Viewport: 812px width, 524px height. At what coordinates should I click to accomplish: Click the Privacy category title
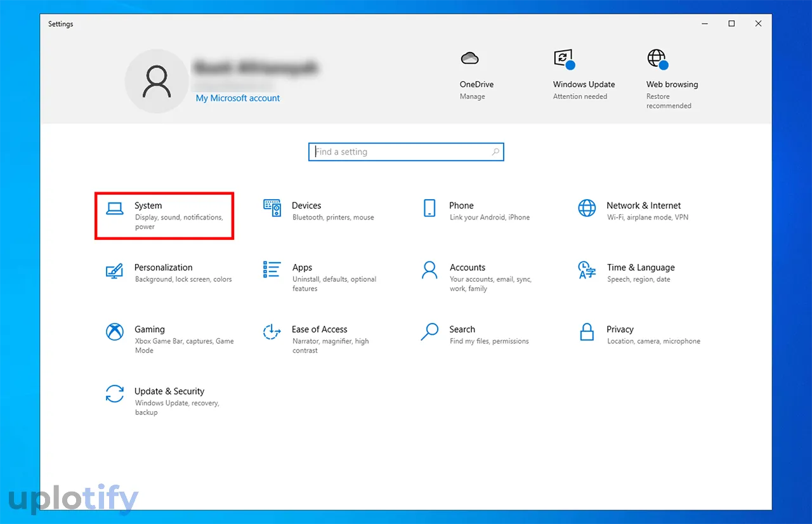click(620, 329)
